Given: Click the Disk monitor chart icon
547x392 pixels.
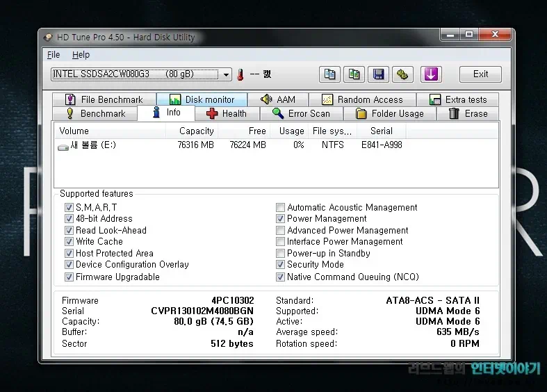Looking at the screenshot, I should coord(174,100).
